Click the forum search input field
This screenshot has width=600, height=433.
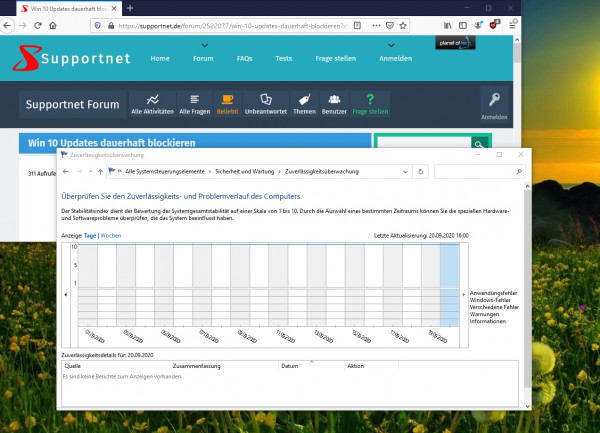[424, 143]
